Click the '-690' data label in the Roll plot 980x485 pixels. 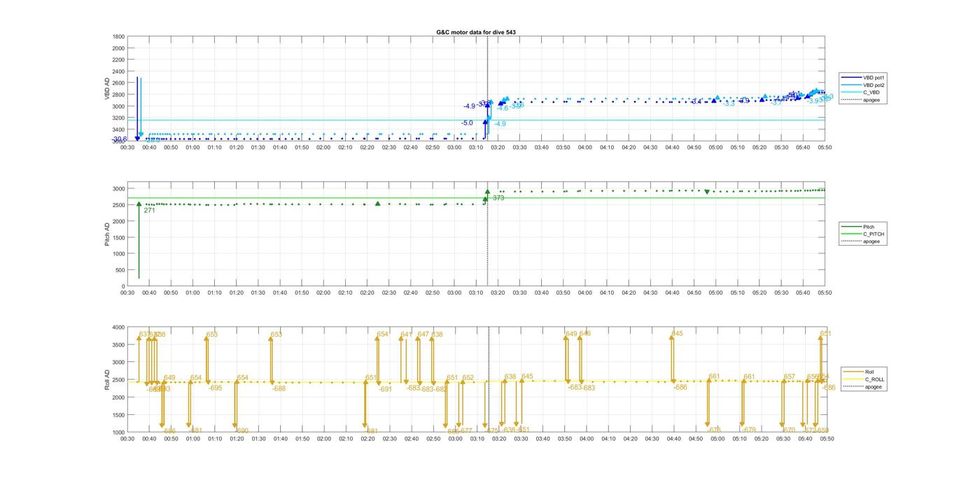point(241,431)
